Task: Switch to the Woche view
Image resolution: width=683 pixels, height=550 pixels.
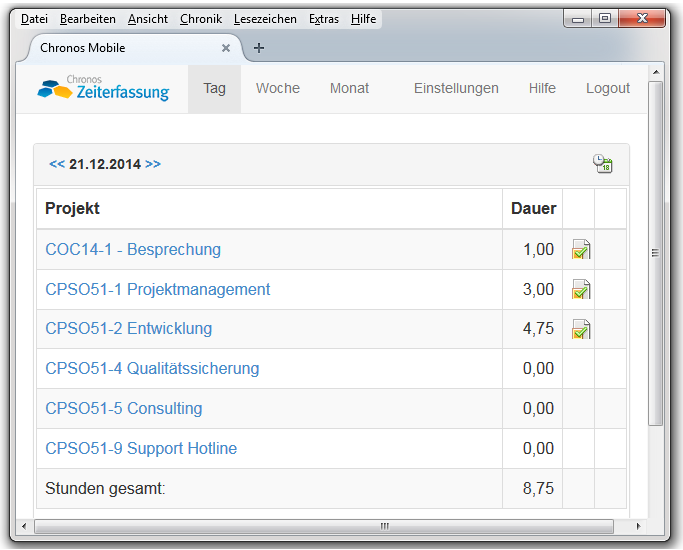Action: pos(278,88)
